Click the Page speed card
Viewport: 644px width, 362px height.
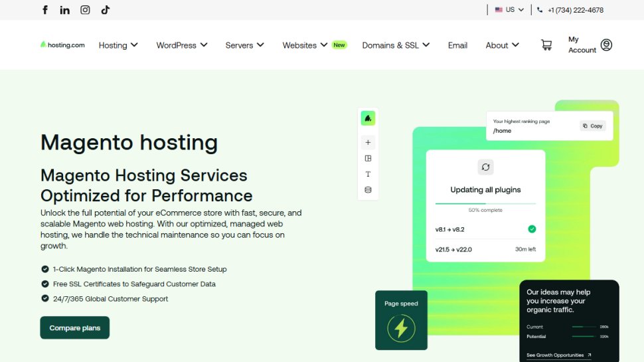(x=401, y=320)
